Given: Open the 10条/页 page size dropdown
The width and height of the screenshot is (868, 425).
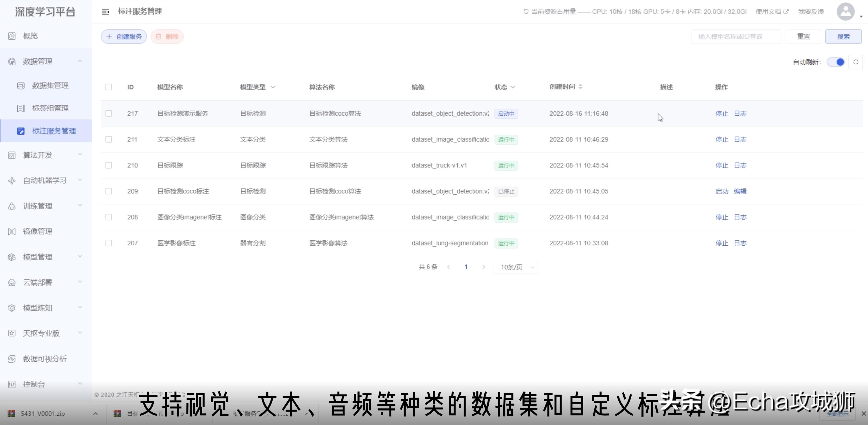Looking at the screenshot, I should pos(515,267).
